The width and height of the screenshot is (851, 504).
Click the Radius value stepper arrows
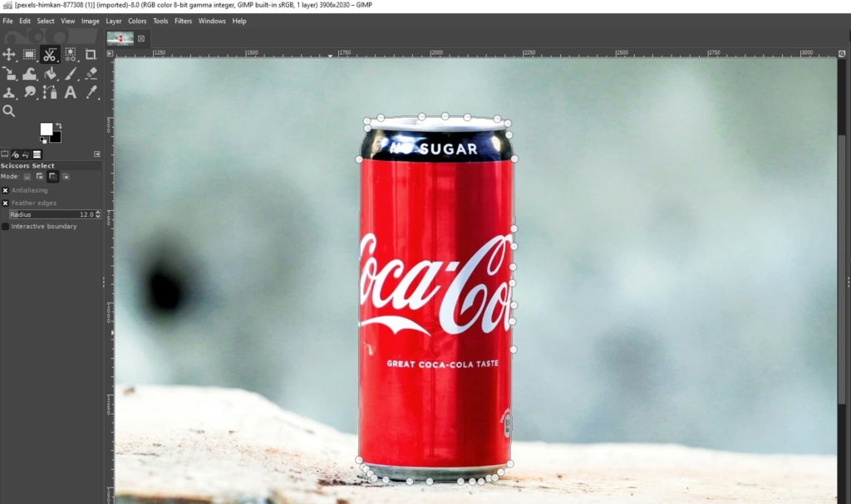pyautogui.click(x=98, y=214)
